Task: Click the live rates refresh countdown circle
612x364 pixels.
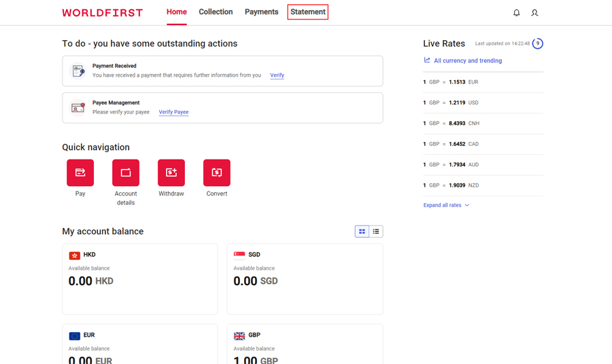Action: 537,43
